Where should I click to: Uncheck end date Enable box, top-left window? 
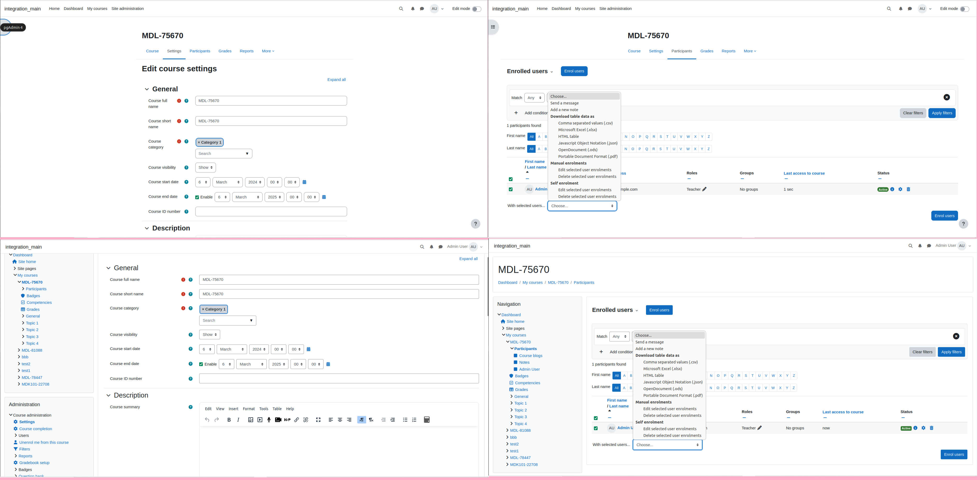click(197, 197)
